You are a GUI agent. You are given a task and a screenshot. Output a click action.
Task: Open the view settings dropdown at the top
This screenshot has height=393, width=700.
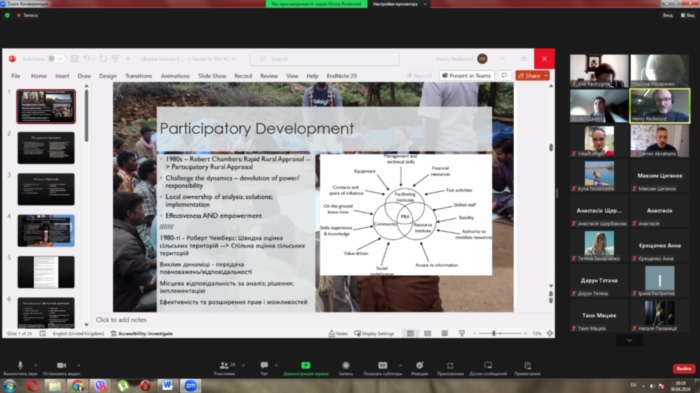[x=398, y=4]
